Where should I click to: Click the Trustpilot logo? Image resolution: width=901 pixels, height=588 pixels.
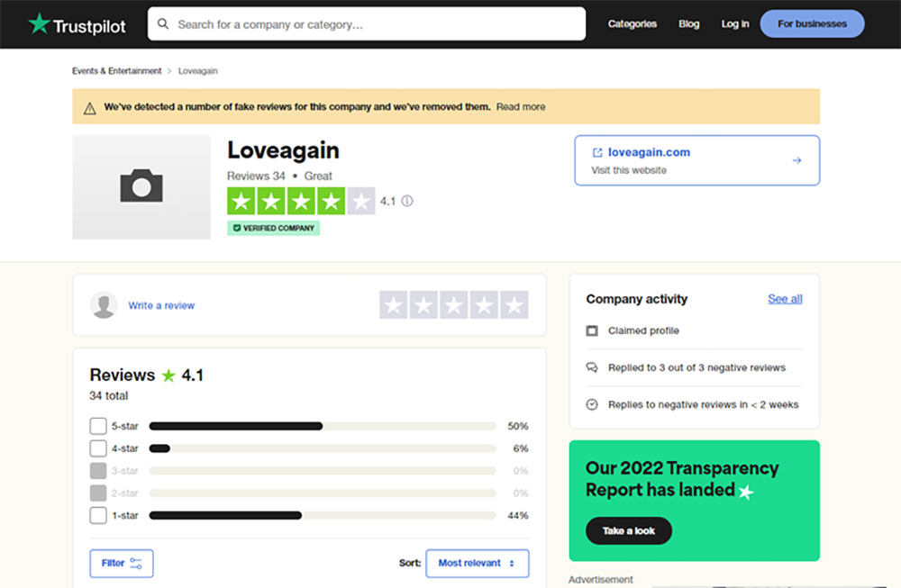(x=77, y=24)
